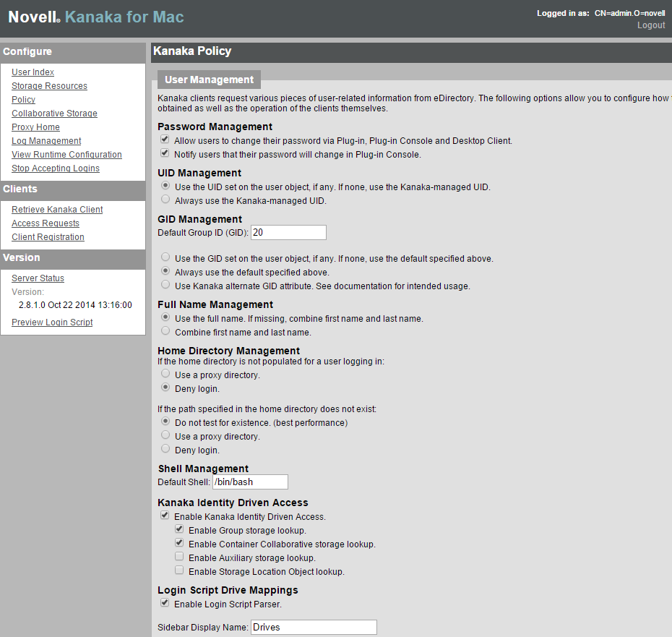Toggle Enable Login Script Parser
672x637 pixels.
(x=165, y=603)
